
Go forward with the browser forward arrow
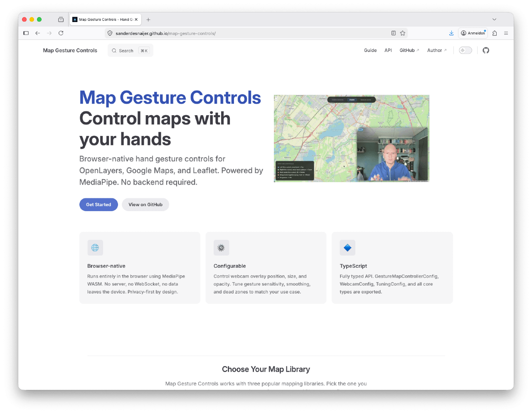pyautogui.click(x=49, y=33)
